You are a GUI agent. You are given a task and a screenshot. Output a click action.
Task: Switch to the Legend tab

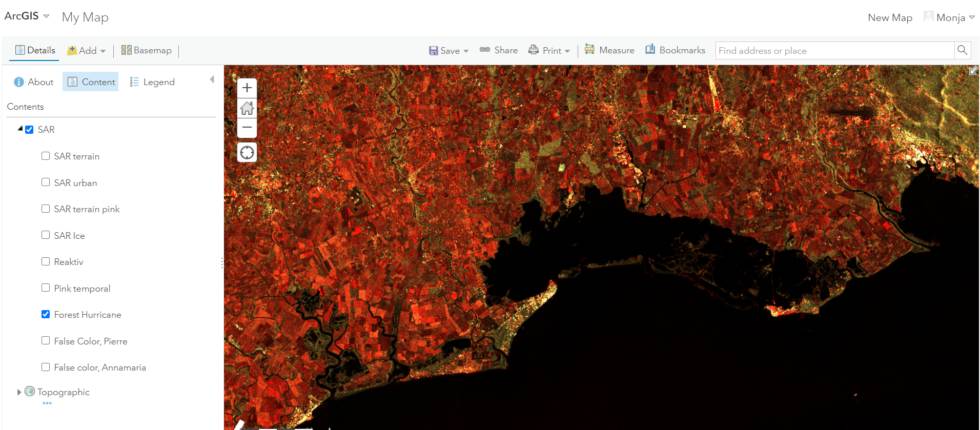[x=152, y=82]
